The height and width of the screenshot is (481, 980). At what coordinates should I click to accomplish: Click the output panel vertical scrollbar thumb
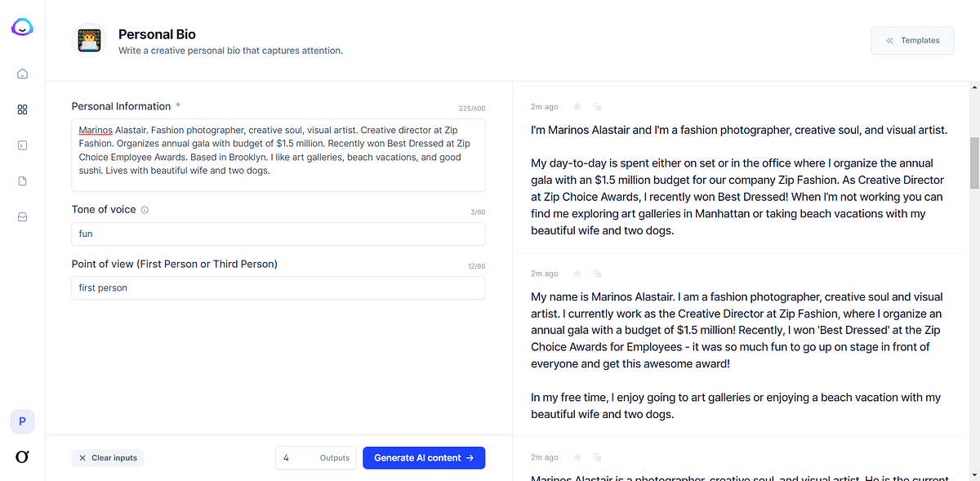tap(973, 162)
